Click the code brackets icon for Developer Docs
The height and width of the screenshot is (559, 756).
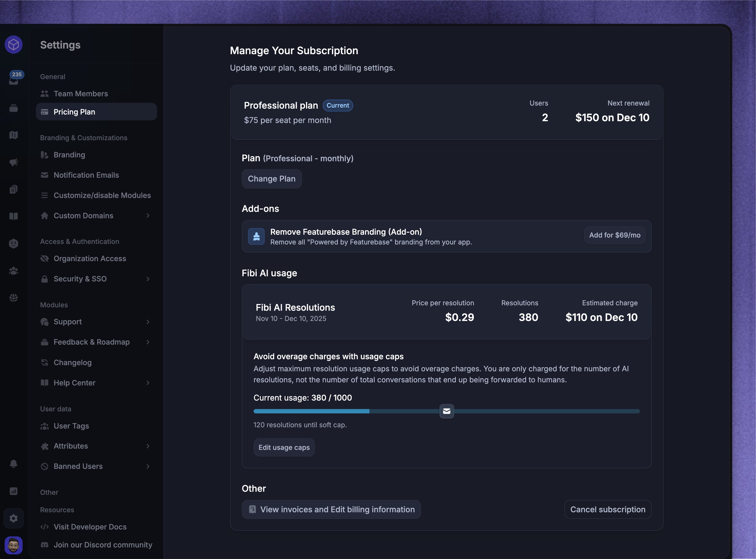(x=44, y=527)
